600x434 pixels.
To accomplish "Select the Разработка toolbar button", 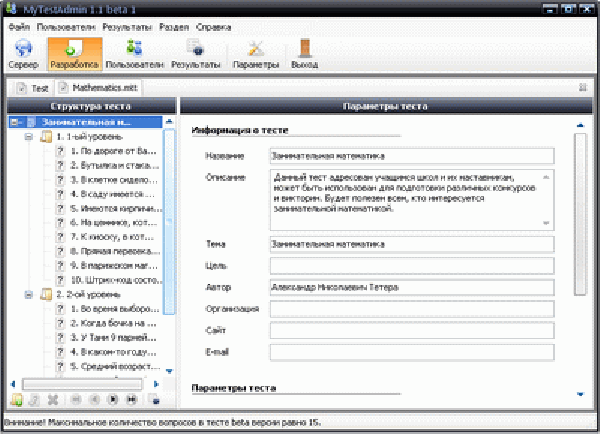I will coord(75,54).
